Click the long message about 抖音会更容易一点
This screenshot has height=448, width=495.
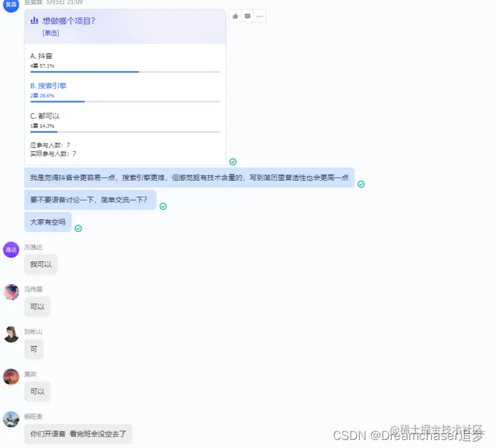[189, 177]
